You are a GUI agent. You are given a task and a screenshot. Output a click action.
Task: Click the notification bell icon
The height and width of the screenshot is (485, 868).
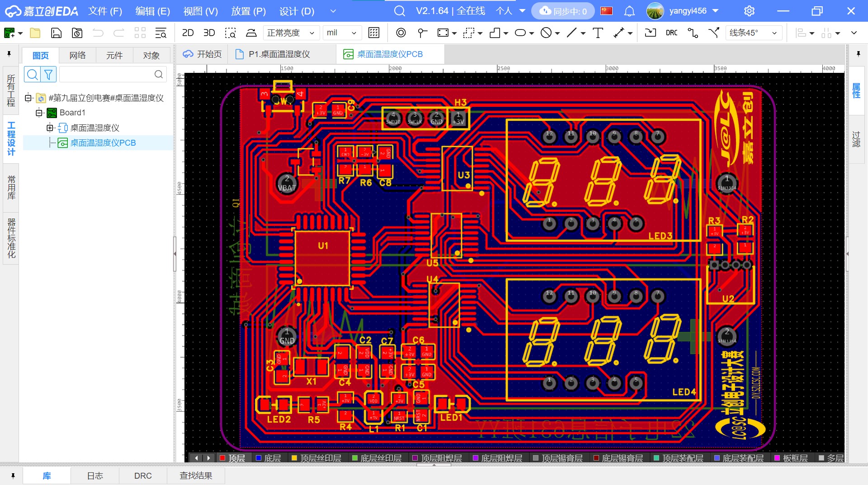[x=629, y=11]
